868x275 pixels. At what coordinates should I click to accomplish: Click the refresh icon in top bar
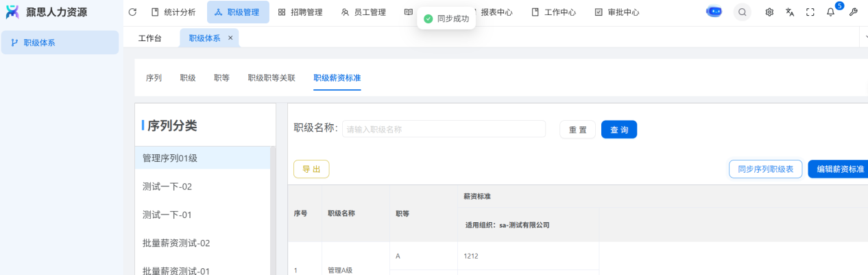132,12
